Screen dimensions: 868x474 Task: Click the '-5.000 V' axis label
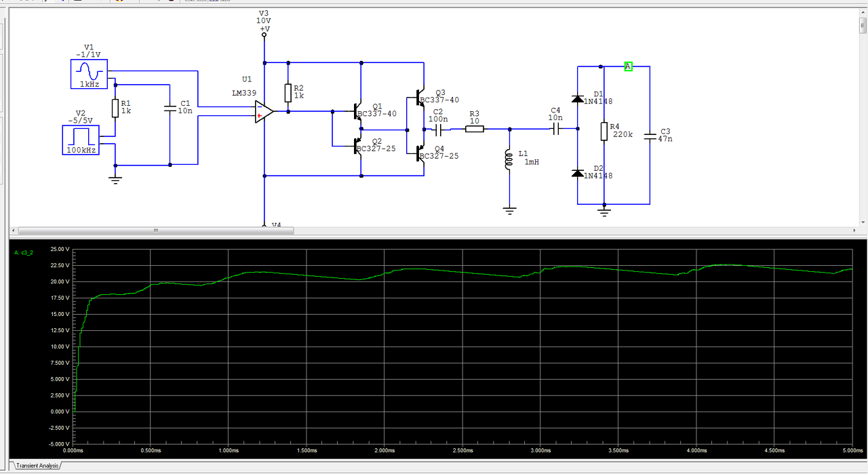pos(60,444)
